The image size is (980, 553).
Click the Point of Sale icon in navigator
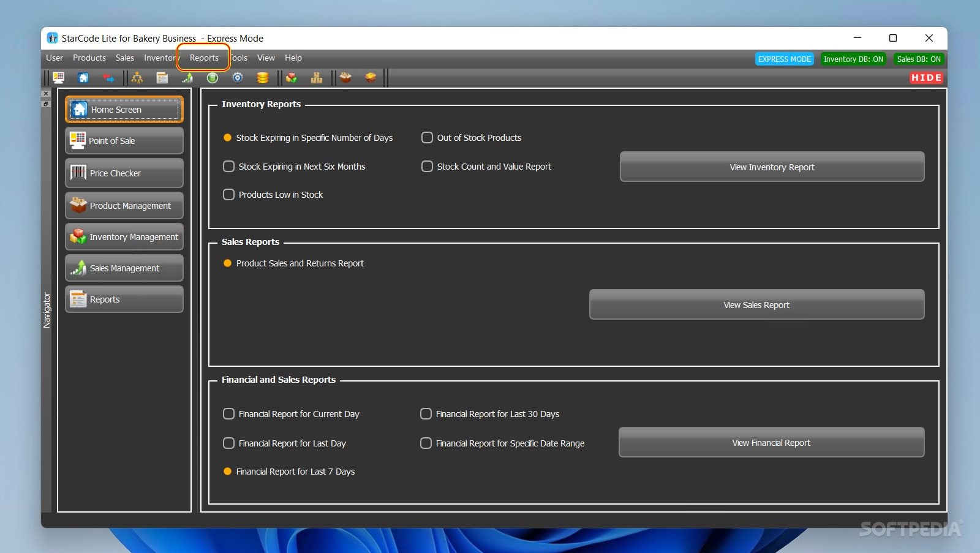tap(78, 140)
